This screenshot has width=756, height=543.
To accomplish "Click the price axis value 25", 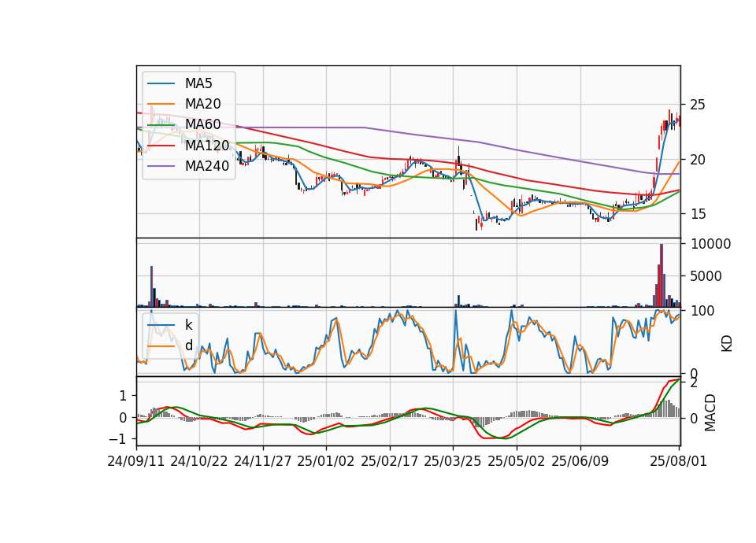I will point(698,105).
